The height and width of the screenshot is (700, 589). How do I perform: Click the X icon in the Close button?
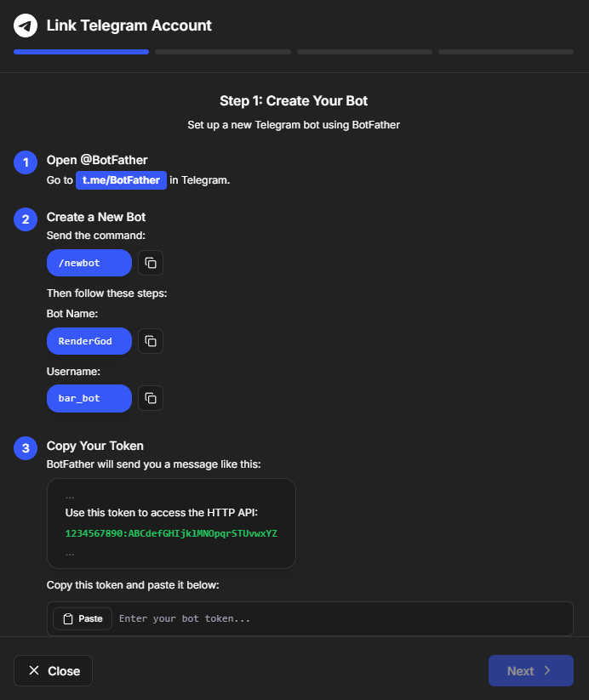tap(32, 670)
